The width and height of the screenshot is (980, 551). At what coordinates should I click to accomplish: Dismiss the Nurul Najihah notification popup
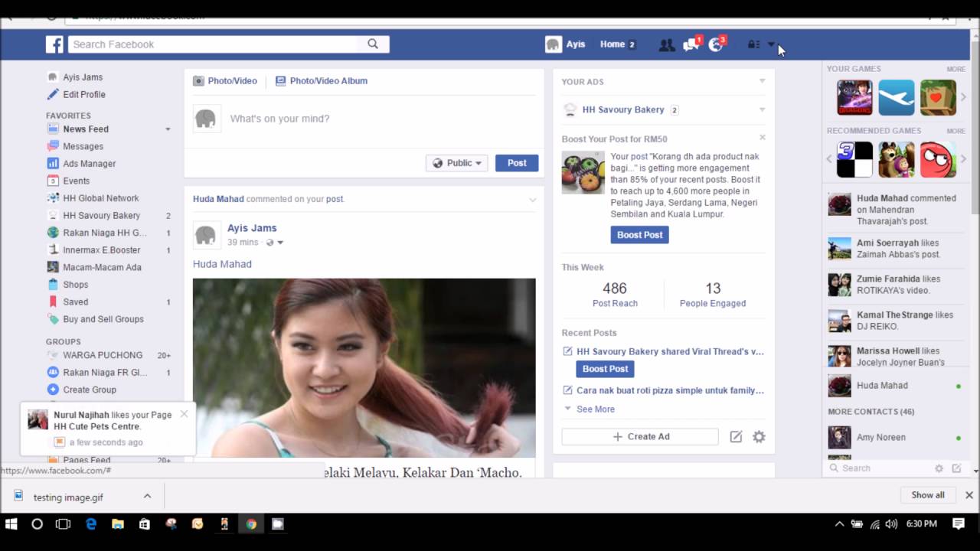click(184, 414)
